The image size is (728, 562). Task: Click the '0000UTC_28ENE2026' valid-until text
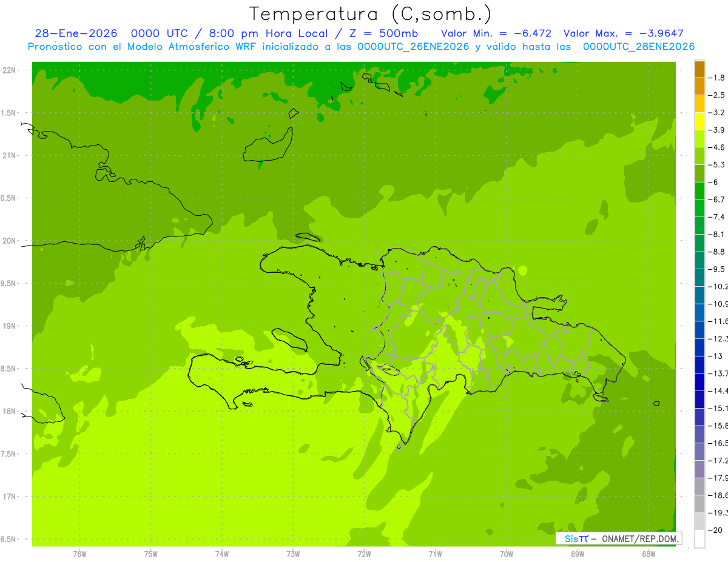point(638,47)
